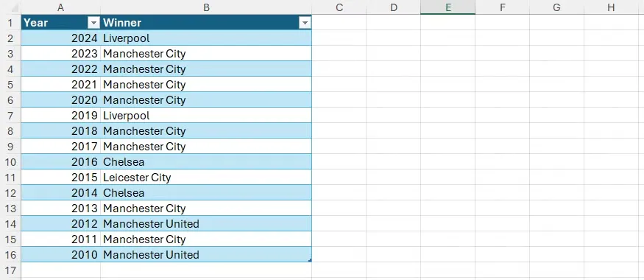The width and height of the screenshot is (644, 280).
Task: Click Manchester City in the 2018 row
Action: point(206,131)
